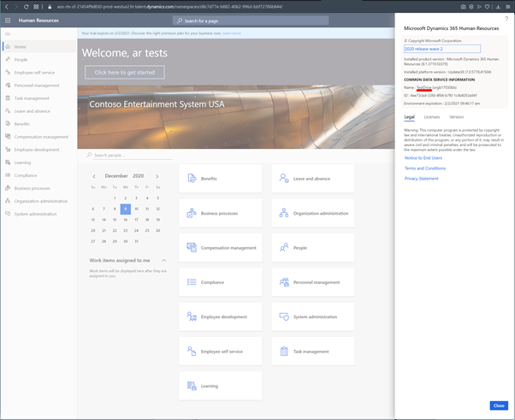Screen dimensions: 515x420
Task: Open the 2020 year selector
Action: coord(138,176)
